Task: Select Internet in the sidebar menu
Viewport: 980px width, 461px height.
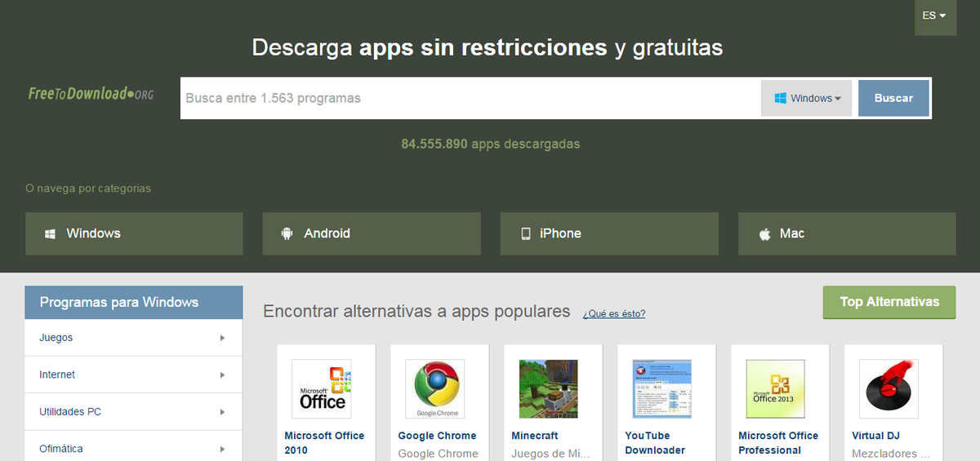Action: pyautogui.click(x=134, y=375)
